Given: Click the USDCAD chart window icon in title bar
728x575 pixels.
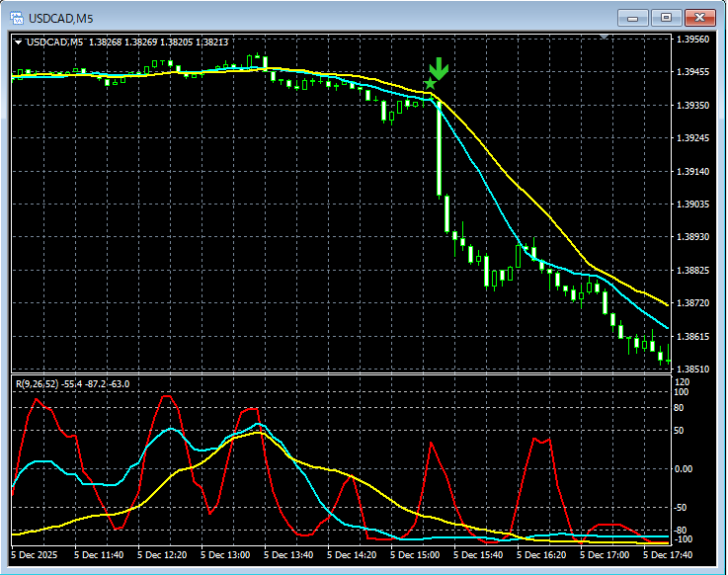Looking at the screenshot, I should (18, 17).
